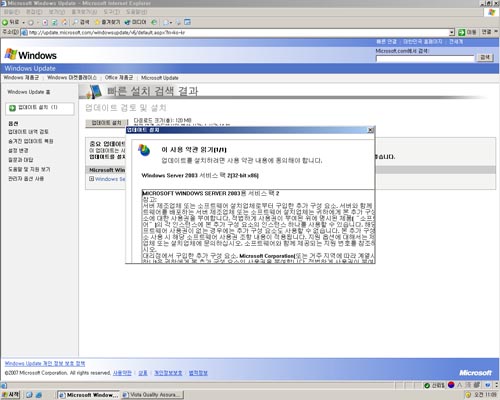
Task: Open the 빠른 연결 quick links header link
Action: [x=386, y=42]
